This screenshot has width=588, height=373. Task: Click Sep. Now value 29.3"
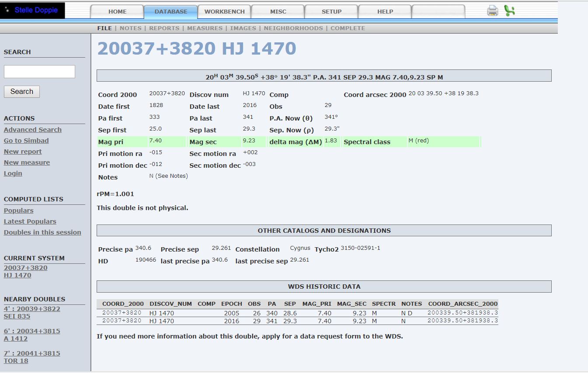tap(332, 129)
